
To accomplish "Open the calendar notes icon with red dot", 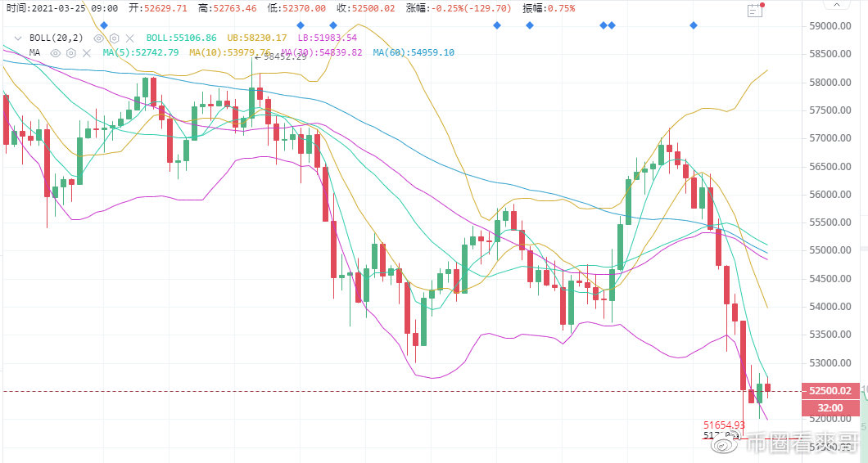I will tap(756, 11).
